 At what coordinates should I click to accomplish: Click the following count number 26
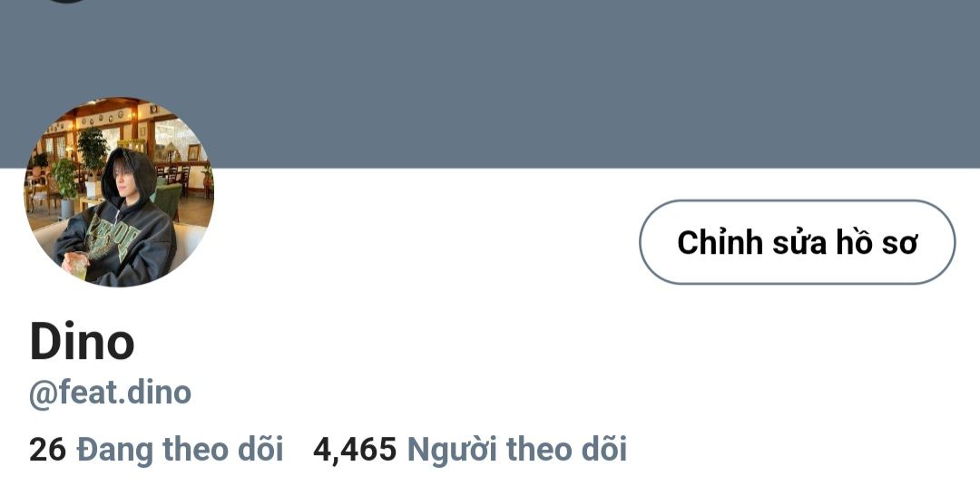[x=47, y=450]
